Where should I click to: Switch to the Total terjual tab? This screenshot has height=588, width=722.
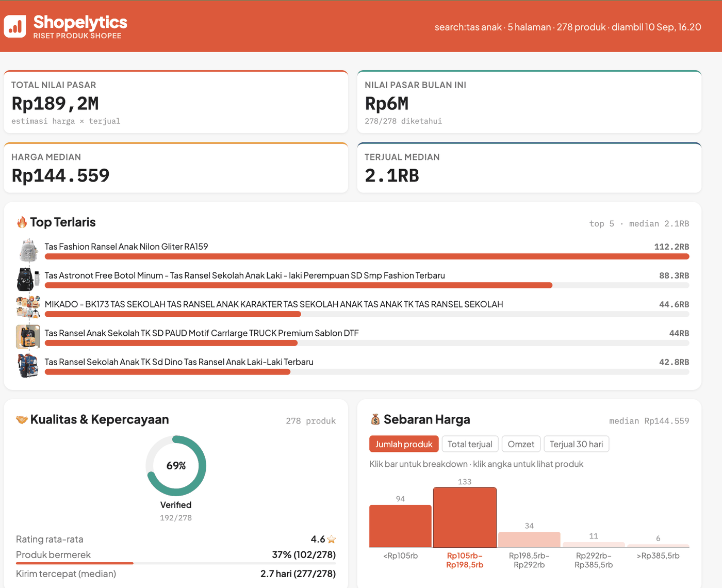(x=470, y=444)
